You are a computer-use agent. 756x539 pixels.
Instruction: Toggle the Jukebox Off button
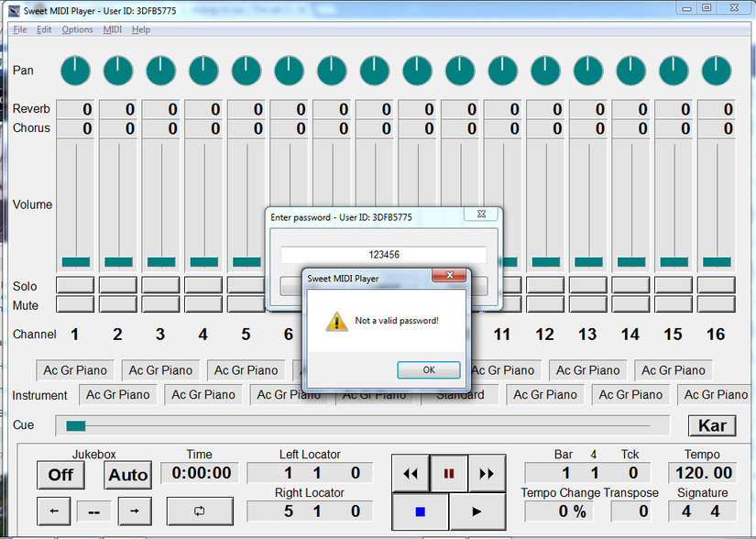click(x=60, y=475)
